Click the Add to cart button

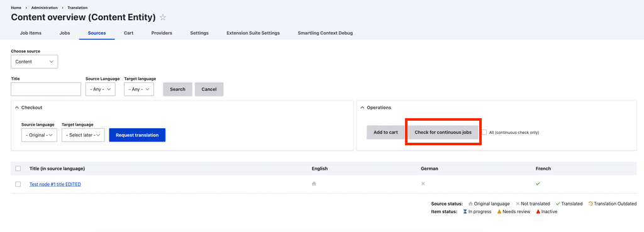coord(386,132)
